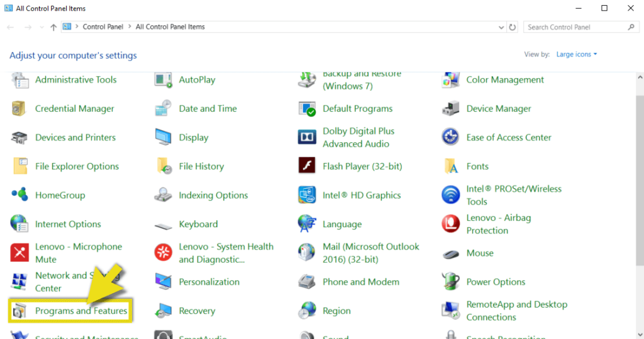Click the Power Options icon

point(450,282)
